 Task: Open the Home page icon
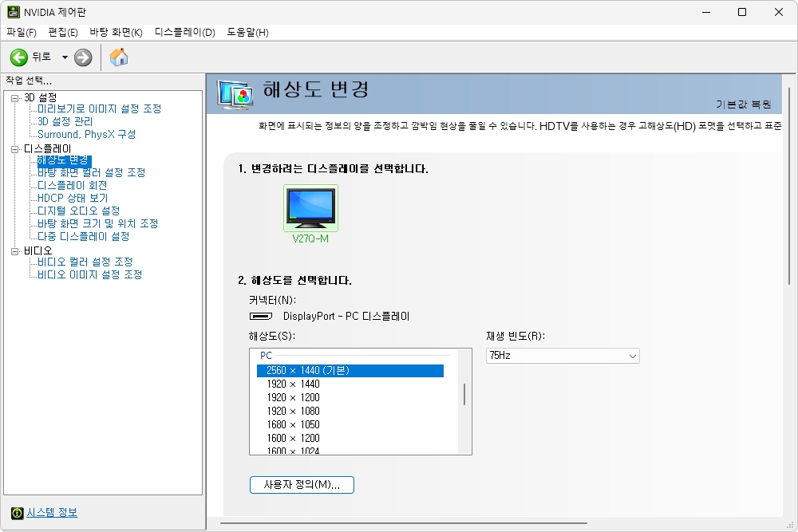tap(119, 57)
